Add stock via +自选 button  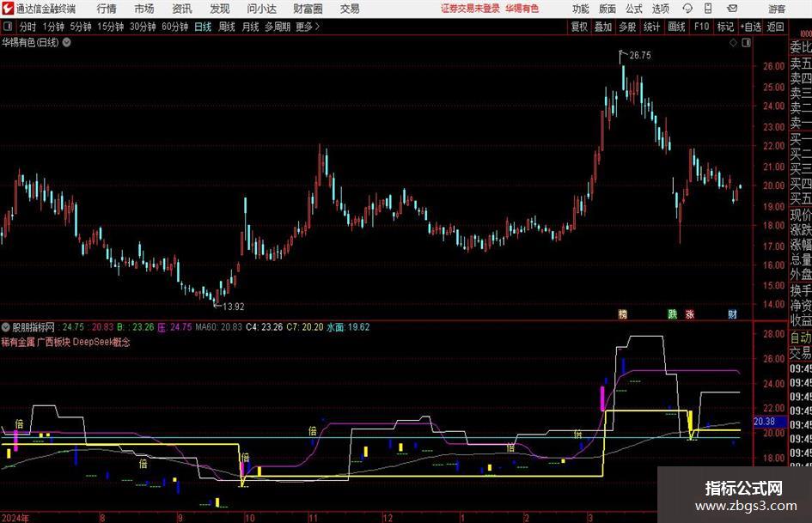point(751,27)
